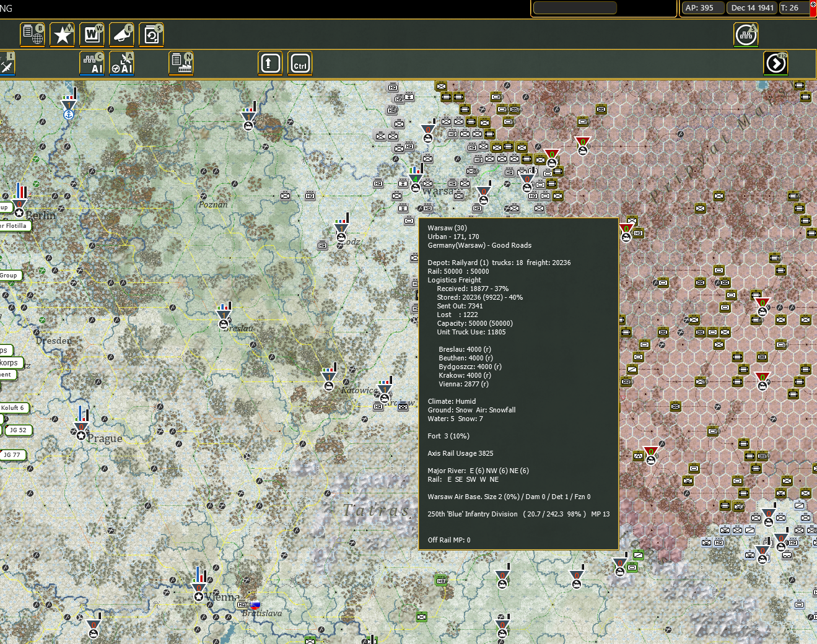Click the Bratislava city label on the map

(x=261, y=613)
